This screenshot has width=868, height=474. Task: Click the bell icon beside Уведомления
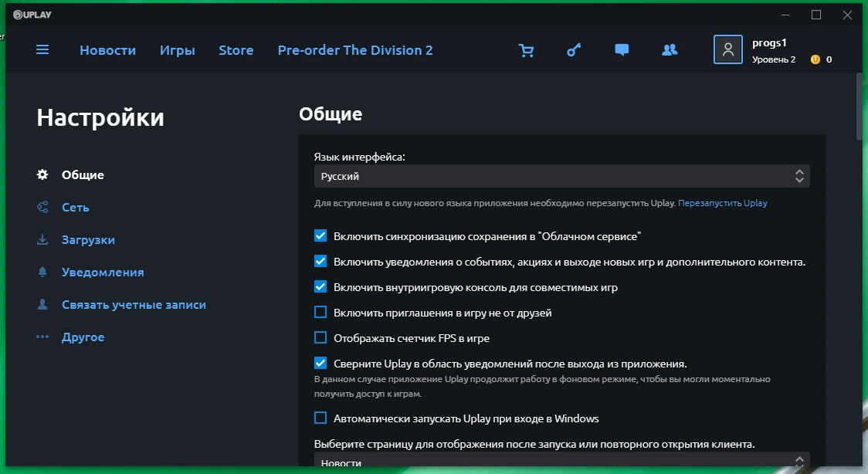(42, 272)
